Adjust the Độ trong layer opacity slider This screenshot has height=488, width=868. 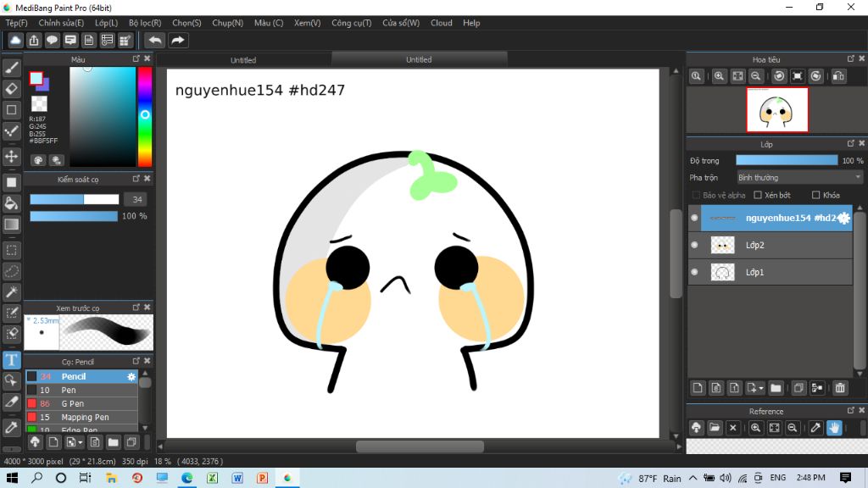click(x=787, y=160)
